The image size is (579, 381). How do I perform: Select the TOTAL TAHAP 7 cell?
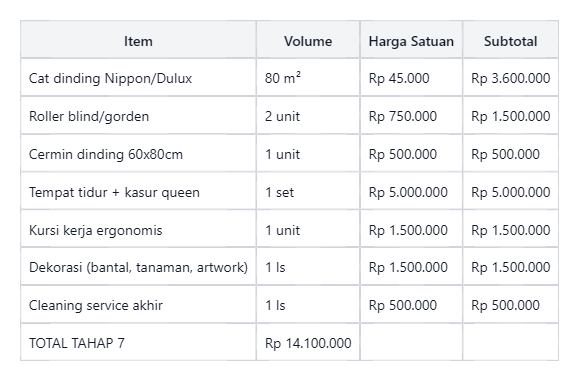point(138,343)
